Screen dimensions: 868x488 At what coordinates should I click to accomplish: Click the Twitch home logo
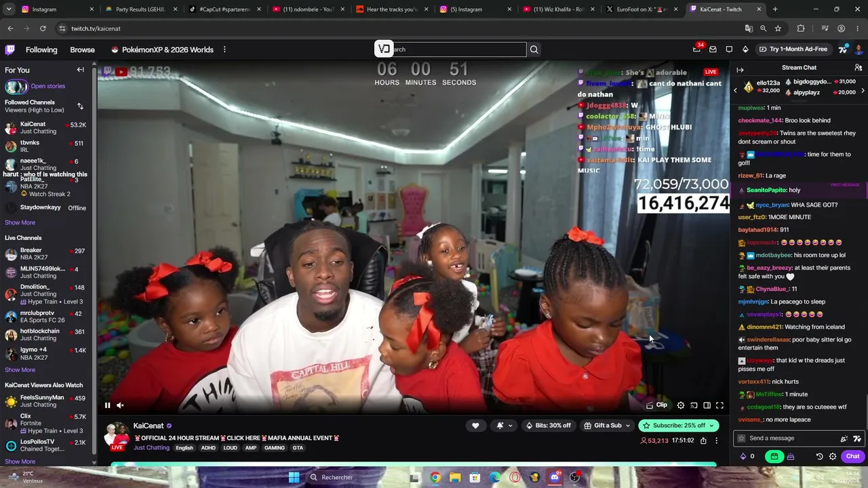(x=10, y=49)
